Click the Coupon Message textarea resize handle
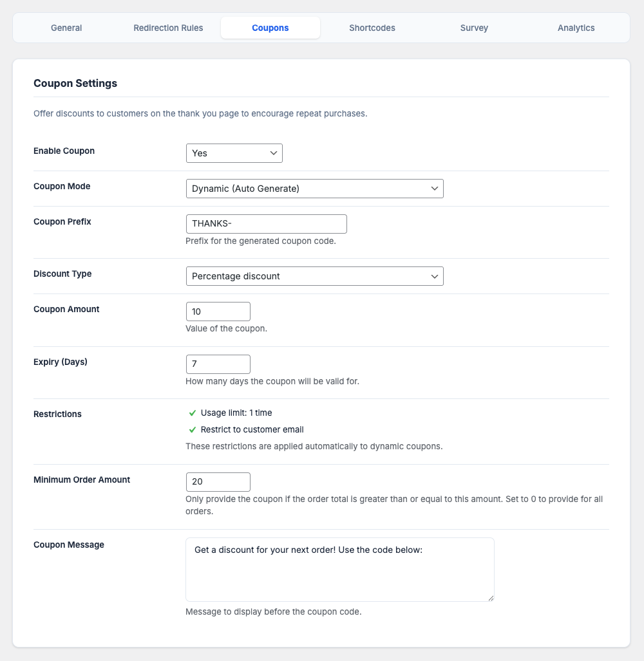Screen dimensions: 644x661 click(490, 598)
